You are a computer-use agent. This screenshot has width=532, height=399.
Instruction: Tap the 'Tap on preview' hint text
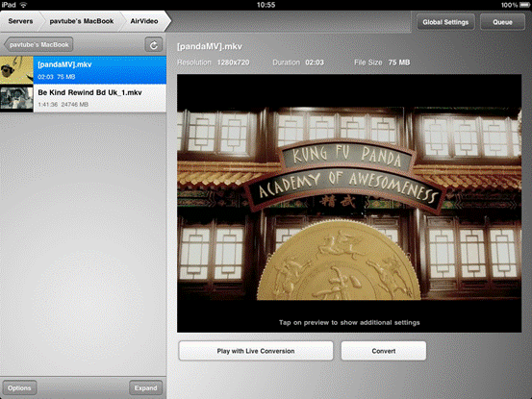349,322
